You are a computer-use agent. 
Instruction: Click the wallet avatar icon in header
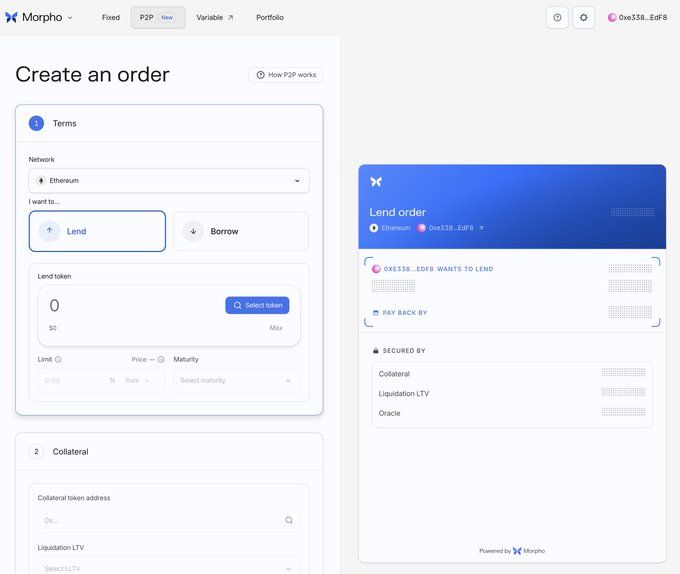612,17
